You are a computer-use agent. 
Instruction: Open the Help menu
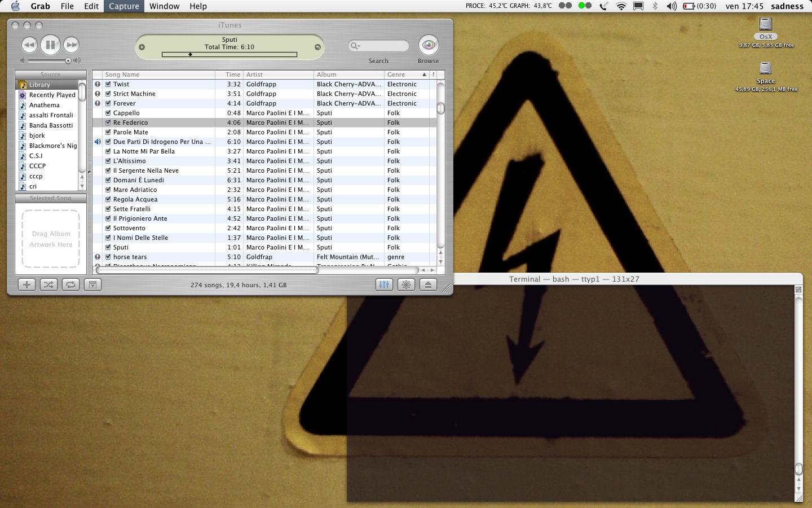(198, 6)
